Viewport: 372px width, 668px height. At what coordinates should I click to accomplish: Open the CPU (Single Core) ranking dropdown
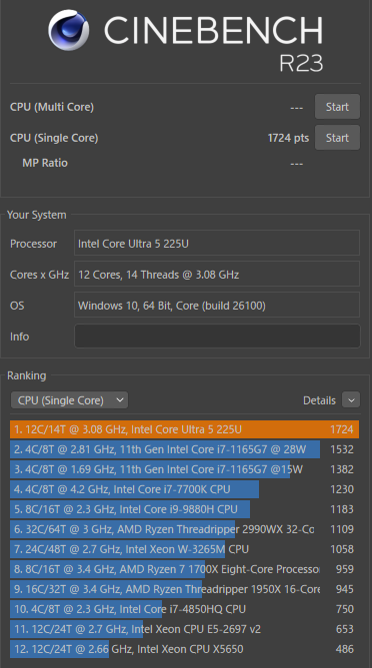coord(69,400)
